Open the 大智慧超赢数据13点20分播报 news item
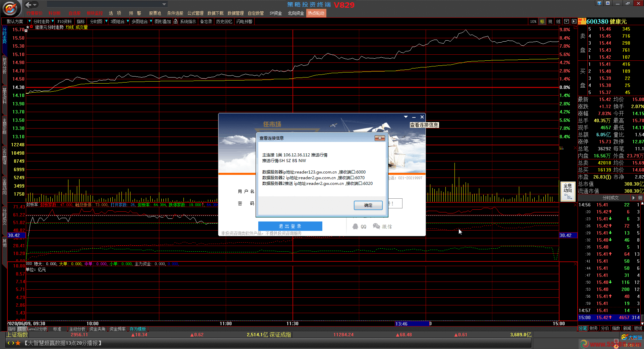The height and width of the screenshot is (349, 644). click(62, 343)
